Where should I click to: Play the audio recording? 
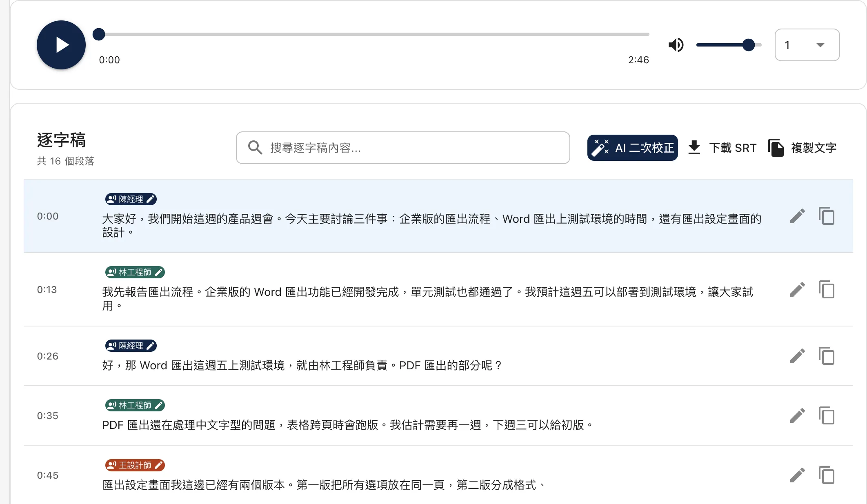point(61,45)
